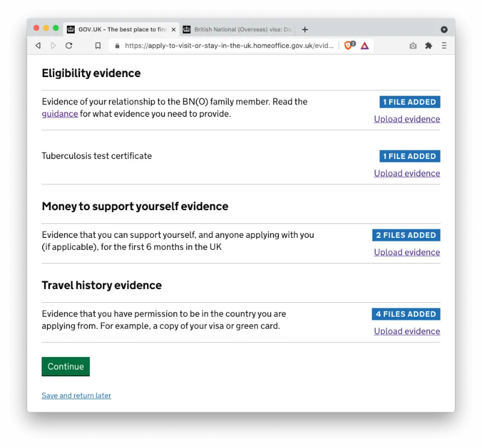Go back using the browser back arrow

click(38, 46)
